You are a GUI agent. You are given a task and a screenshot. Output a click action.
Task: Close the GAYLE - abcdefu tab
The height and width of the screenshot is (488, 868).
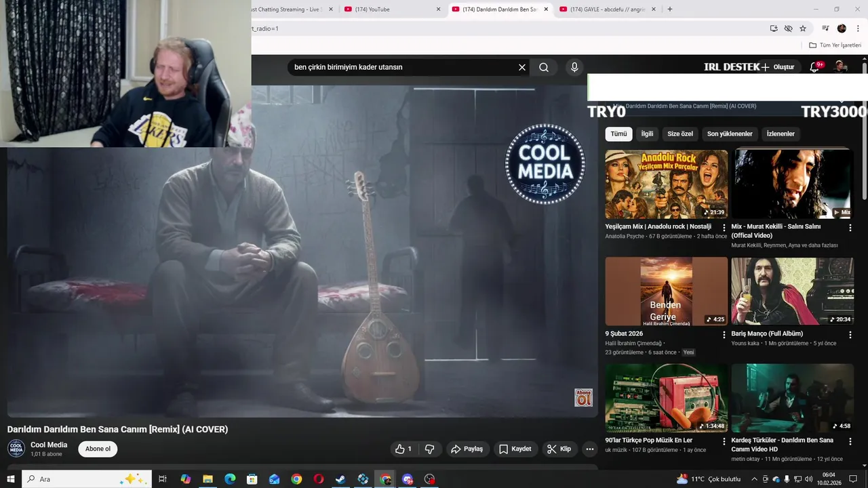[x=654, y=9]
